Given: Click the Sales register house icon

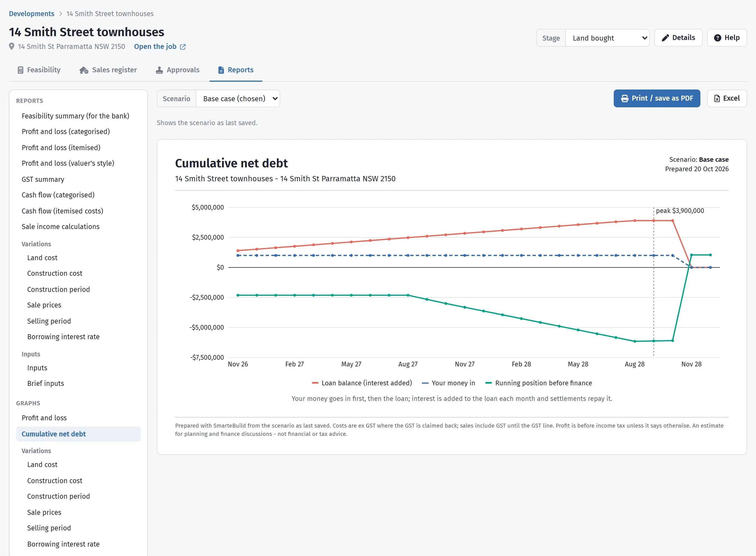Looking at the screenshot, I should (83, 70).
